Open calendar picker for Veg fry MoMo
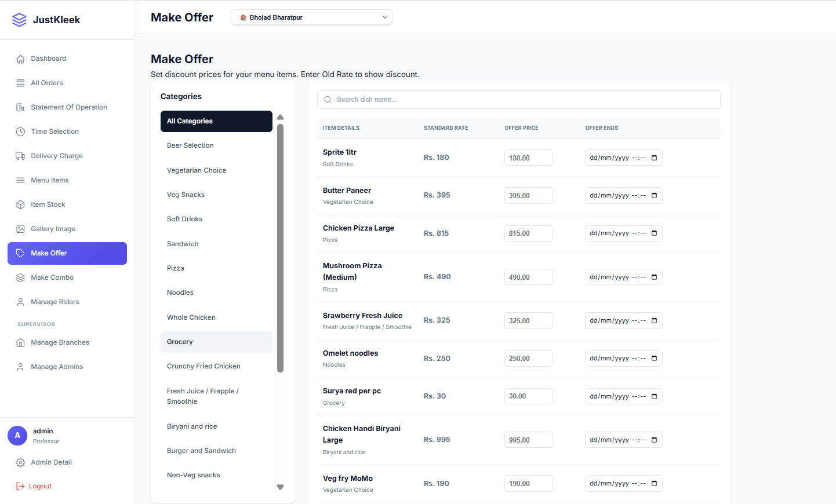Image resolution: width=836 pixels, height=504 pixels. (655, 483)
